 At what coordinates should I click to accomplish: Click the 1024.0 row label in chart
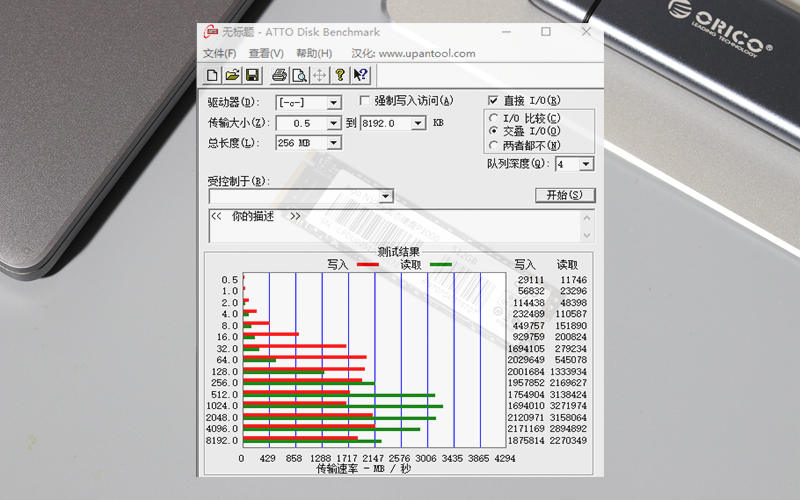222,406
